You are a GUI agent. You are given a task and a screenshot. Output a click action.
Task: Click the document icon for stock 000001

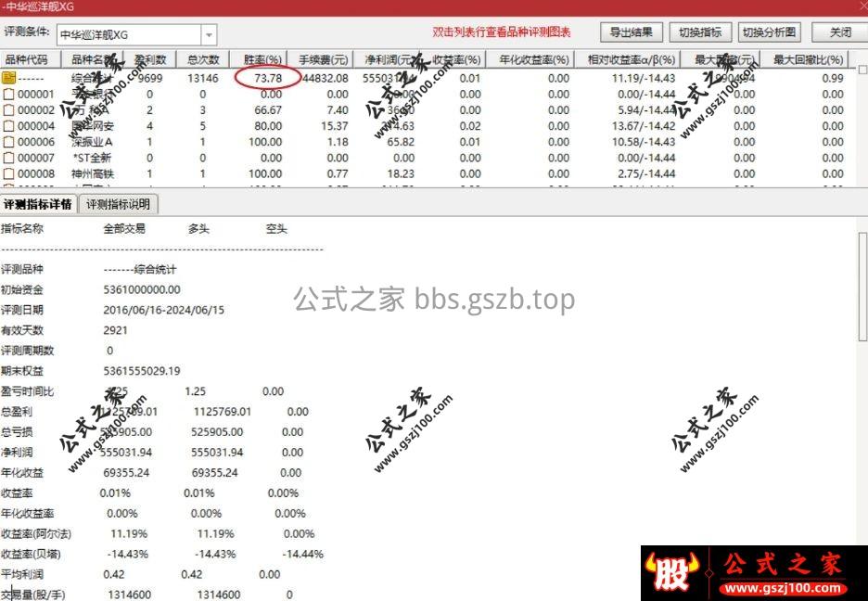[9, 94]
